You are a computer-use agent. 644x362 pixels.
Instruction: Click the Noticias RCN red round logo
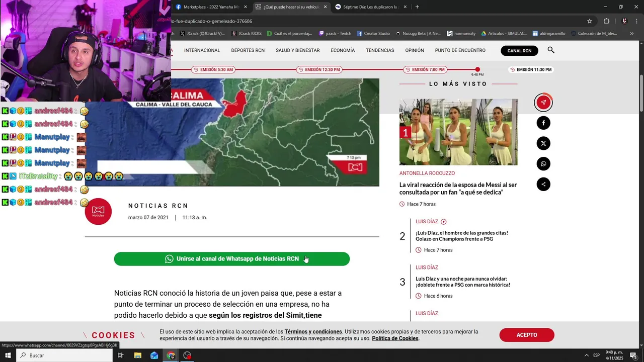coord(98,211)
